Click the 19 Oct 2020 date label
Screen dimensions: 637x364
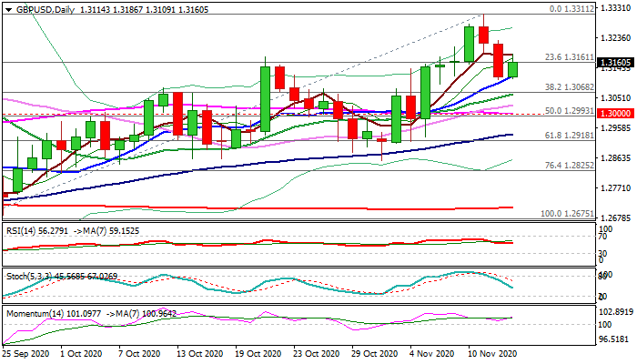pyautogui.click(x=258, y=352)
